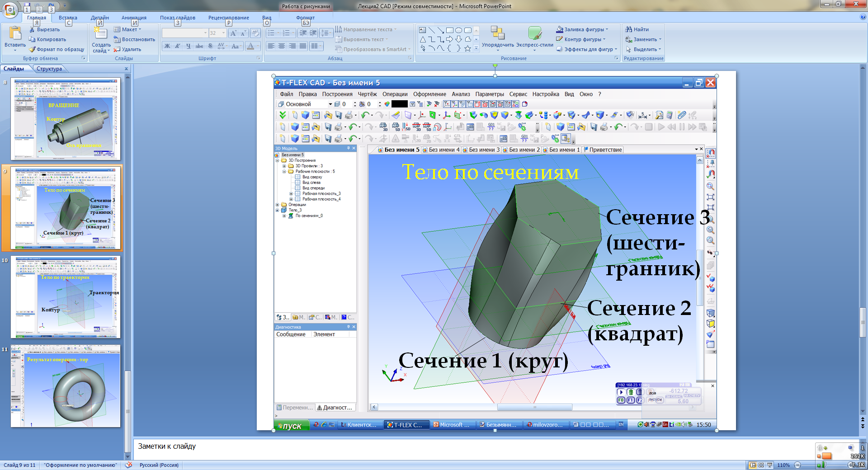Start slideshow from status bar icon

pos(769,465)
